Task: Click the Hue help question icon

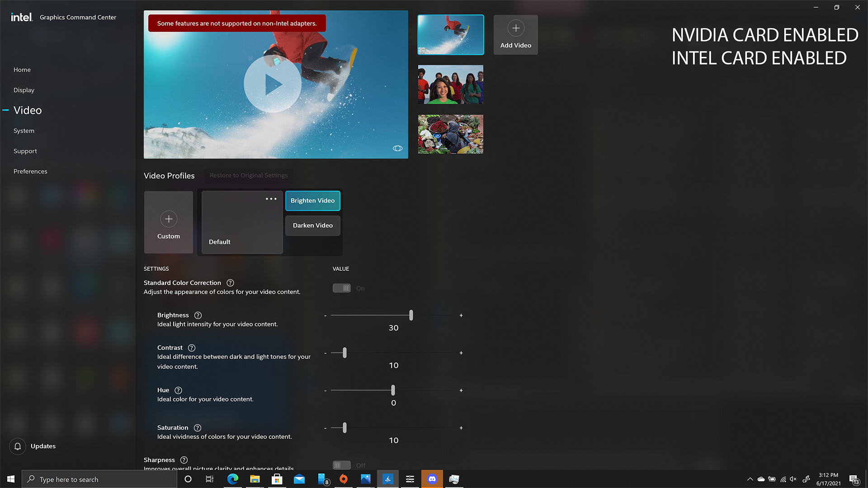Action: click(x=178, y=390)
